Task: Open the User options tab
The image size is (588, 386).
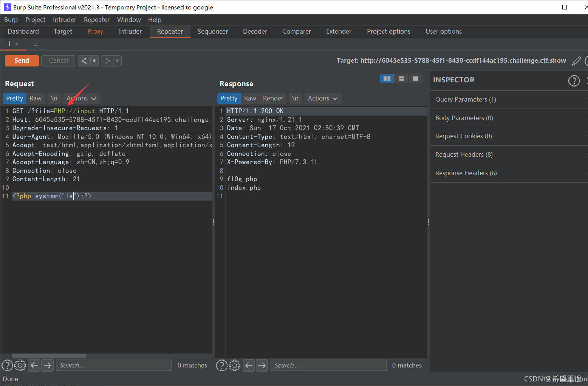Action: click(444, 31)
